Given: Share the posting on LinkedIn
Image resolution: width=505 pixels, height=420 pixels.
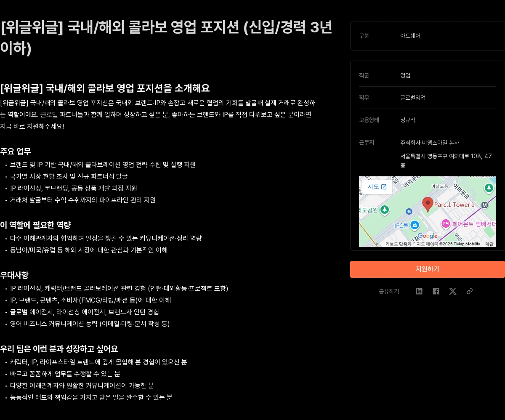Looking at the screenshot, I should 419,291.
